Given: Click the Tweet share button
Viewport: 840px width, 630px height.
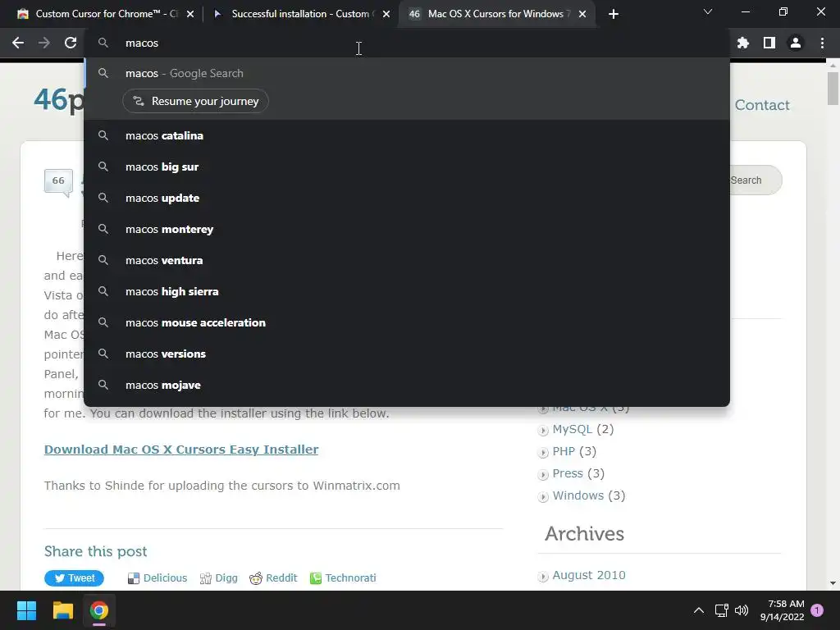Looking at the screenshot, I should [x=74, y=578].
